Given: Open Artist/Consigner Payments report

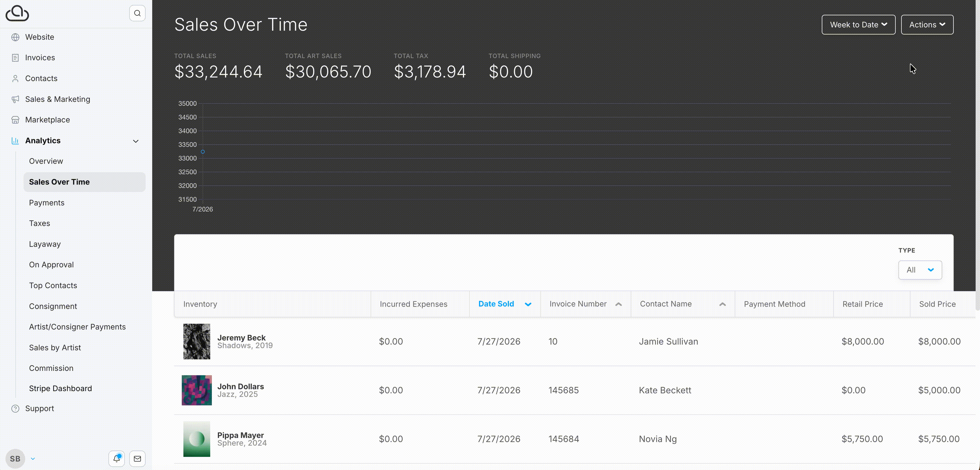Looking at the screenshot, I should pyautogui.click(x=77, y=327).
